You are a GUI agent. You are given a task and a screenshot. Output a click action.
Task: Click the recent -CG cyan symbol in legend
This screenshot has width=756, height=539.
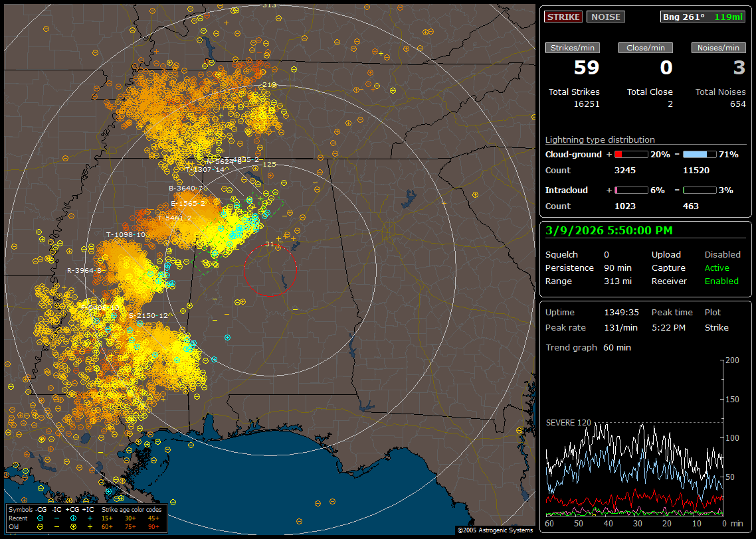(41, 518)
